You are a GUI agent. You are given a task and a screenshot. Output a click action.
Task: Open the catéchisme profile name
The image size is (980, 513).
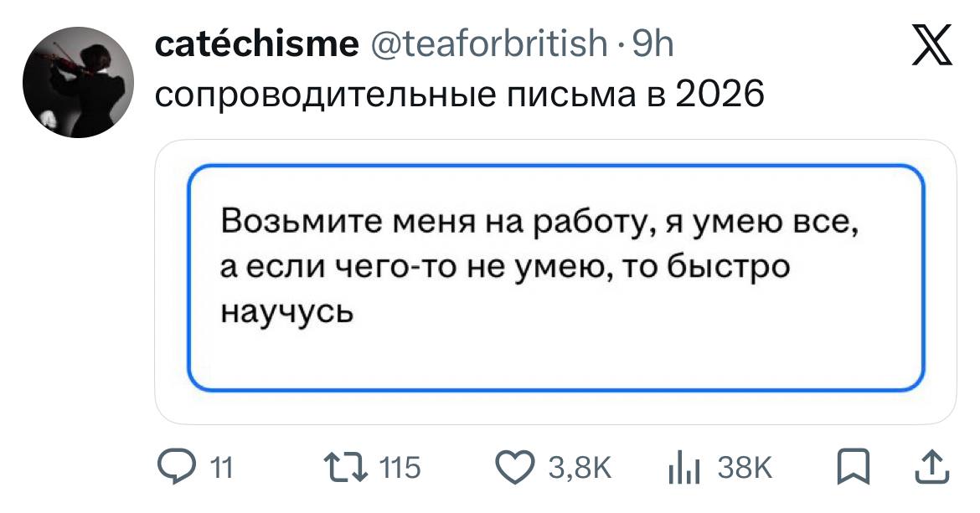[x=256, y=44]
